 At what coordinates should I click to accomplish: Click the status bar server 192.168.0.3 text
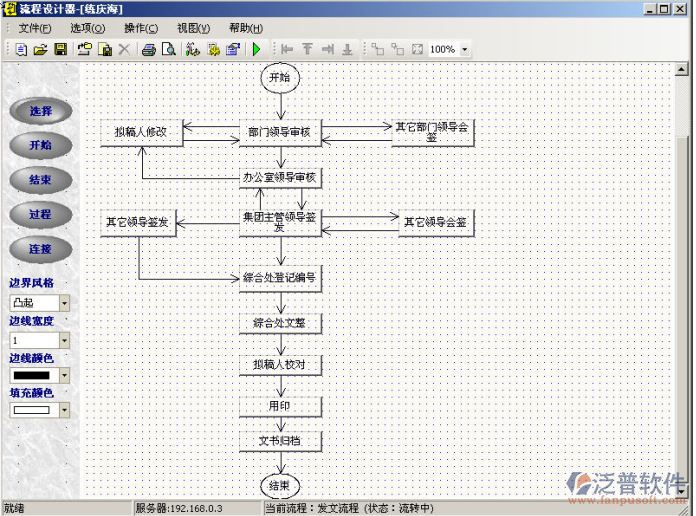(179, 508)
